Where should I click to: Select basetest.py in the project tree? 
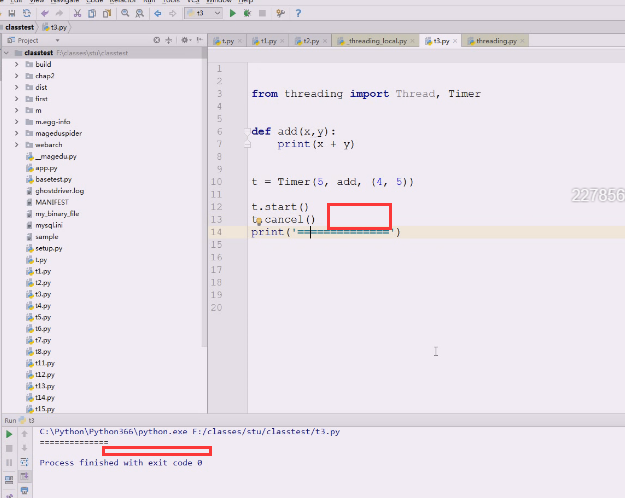point(49,179)
